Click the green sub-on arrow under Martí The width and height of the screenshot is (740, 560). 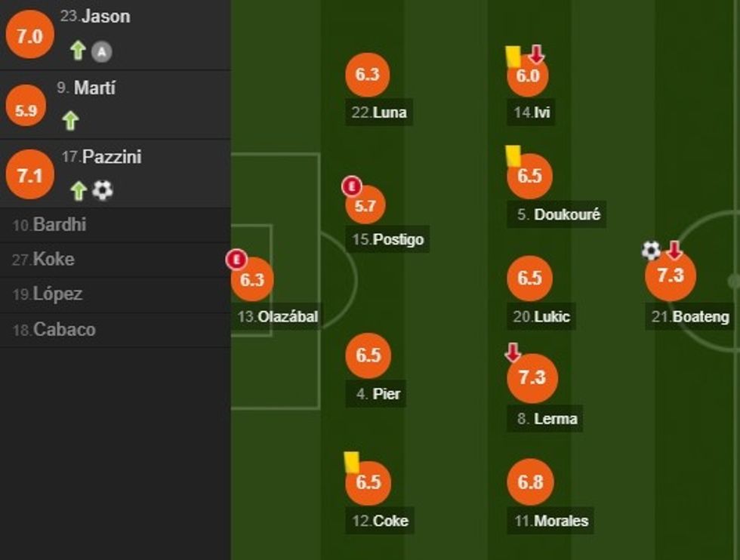70,121
